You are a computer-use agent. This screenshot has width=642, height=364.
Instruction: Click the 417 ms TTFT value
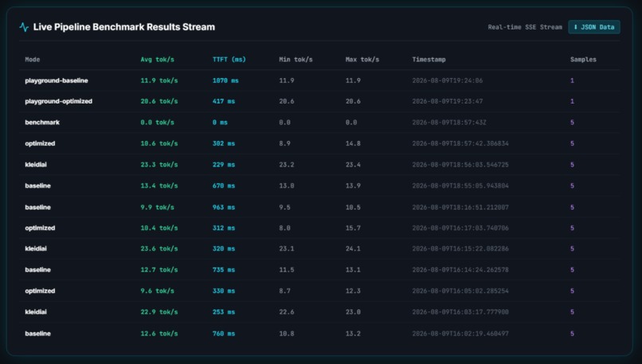(224, 101)
